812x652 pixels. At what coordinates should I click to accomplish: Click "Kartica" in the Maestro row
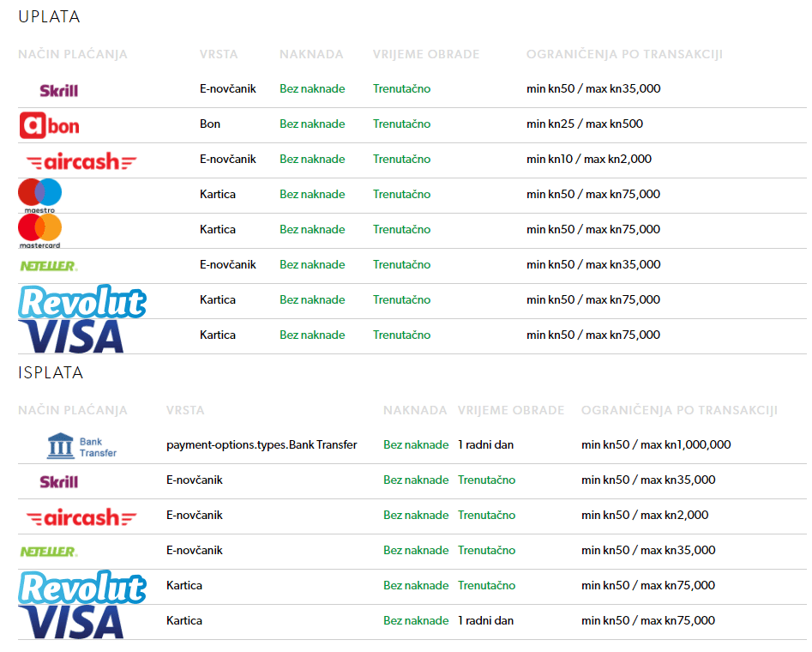pos(218,195)
